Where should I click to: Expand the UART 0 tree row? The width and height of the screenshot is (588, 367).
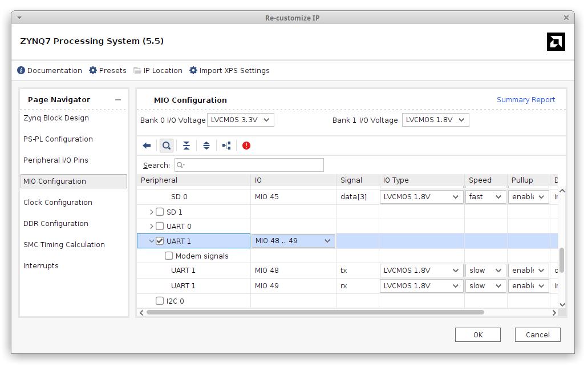tap(152, 226)
